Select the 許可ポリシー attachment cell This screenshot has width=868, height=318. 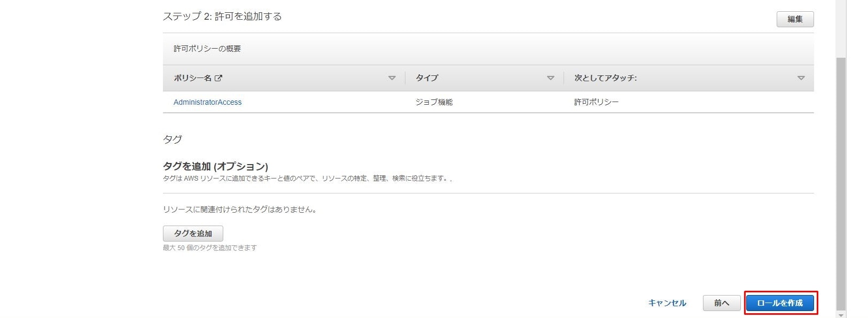tap(596, 102)
